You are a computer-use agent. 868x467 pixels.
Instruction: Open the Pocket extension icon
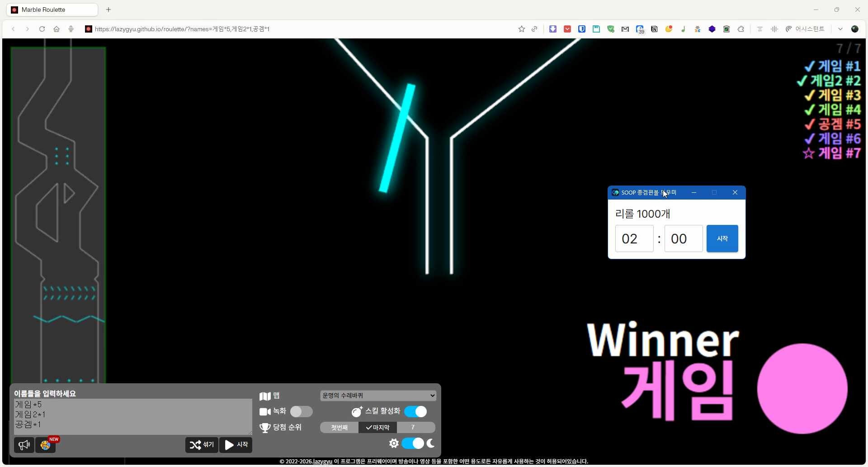[x=567, y=29]
